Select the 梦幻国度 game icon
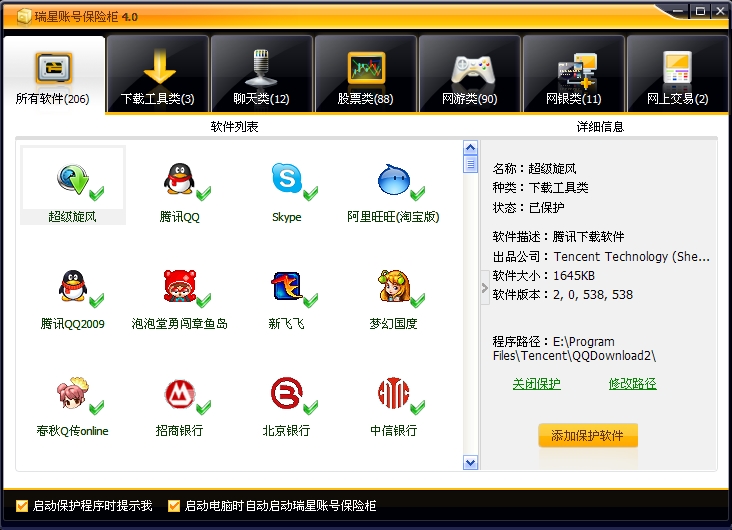 click(394, 286)
